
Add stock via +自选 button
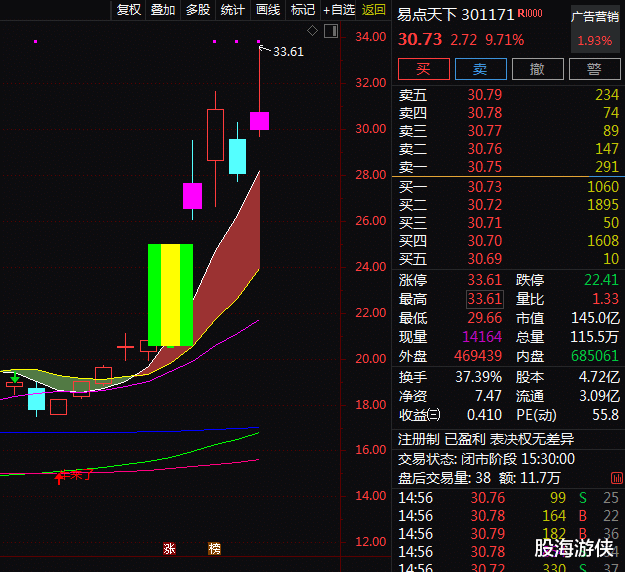point(339,10)
